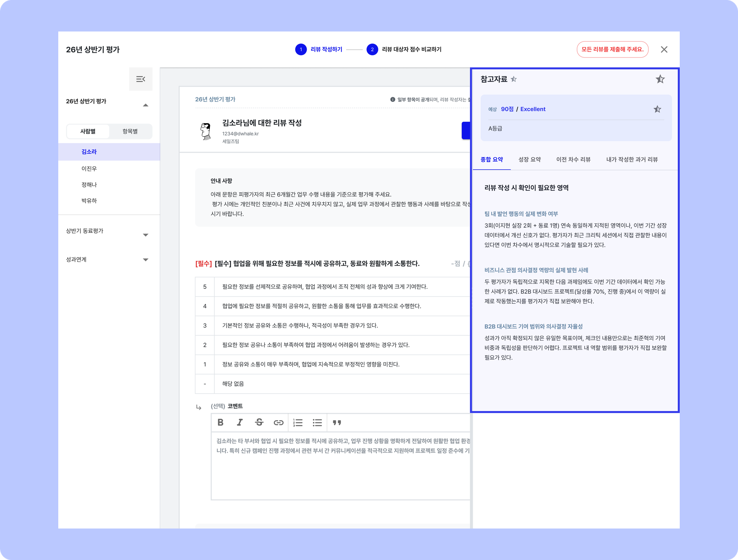The height and width of the screenshot is (560, 738).
Task: Collapse the 26년 상반기 평가 section
Action: (145, 105)
